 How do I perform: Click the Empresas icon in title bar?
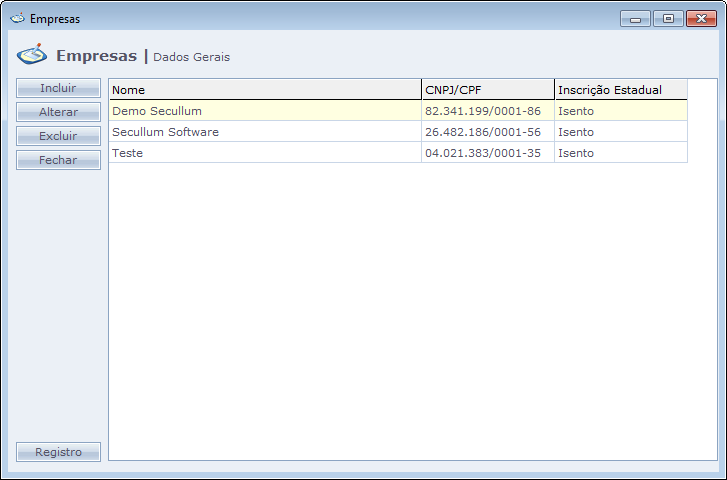pyautogui.click(x=17, y=19)
